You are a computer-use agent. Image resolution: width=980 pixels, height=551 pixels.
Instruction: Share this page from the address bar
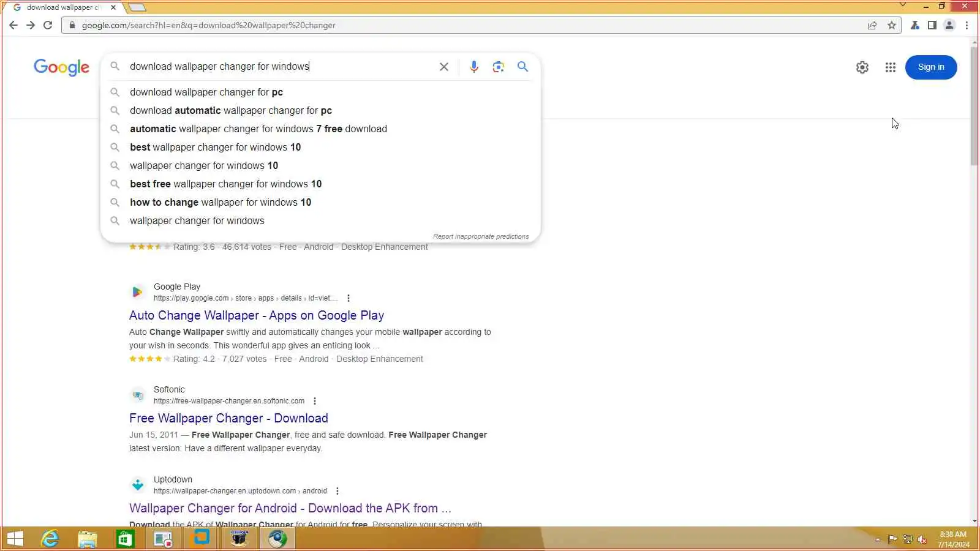[872, 25]
